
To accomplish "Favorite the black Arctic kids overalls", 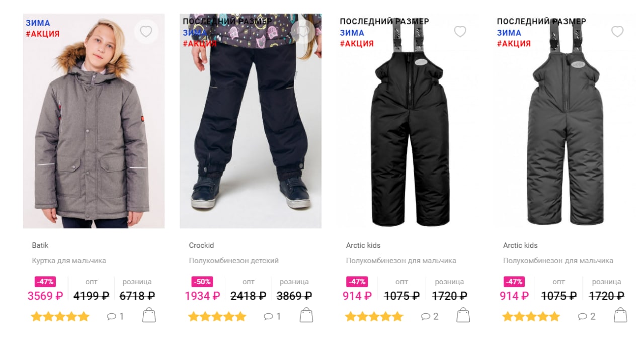I will click(460, 32).
